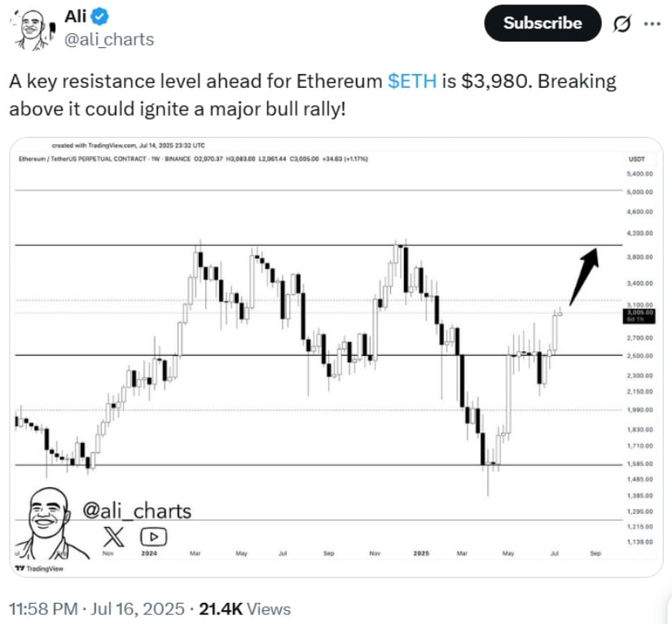Click the black upward arrow on chart
672x624 pixels.
tap(584, 276)
